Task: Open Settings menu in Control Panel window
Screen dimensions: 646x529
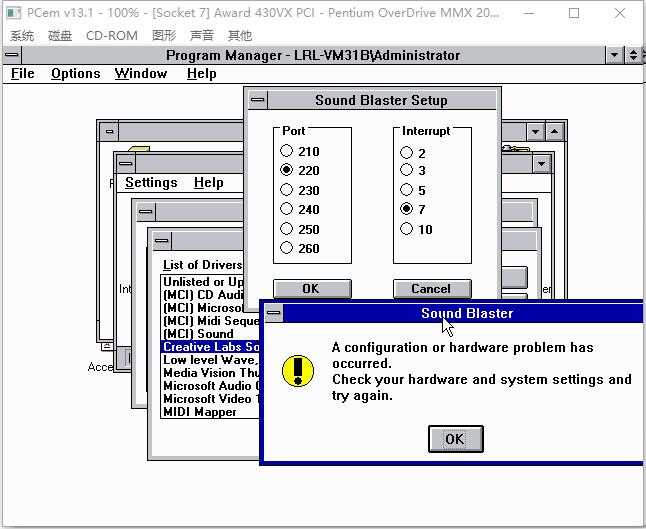Action: tap(151, 183)
